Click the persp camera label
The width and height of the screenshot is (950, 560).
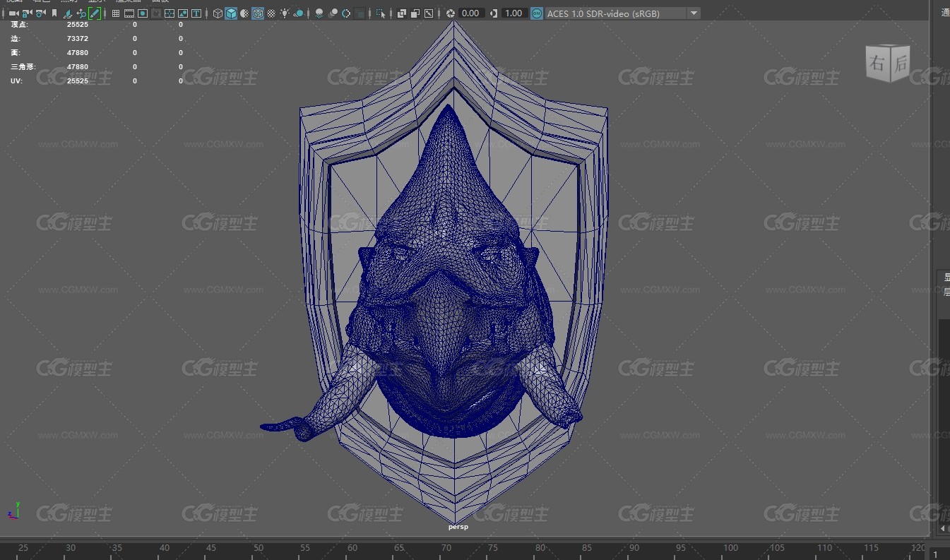click(x=458, y=527)
